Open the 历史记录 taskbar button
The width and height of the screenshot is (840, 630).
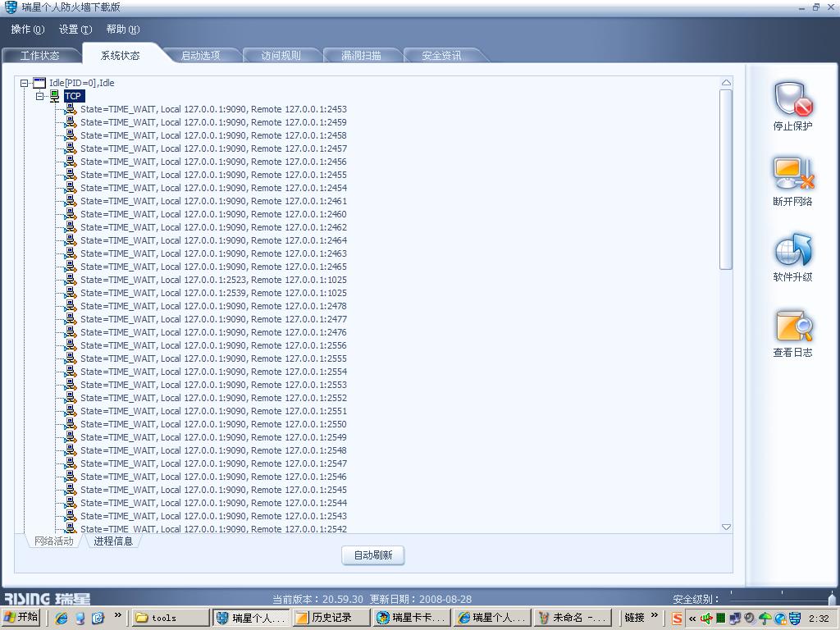(331, 618)
